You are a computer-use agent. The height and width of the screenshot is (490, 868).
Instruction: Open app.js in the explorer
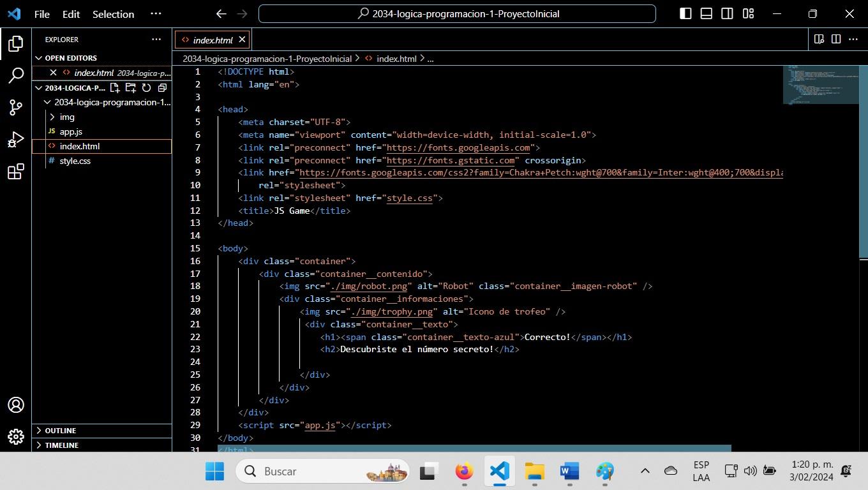(x=101, y=131)
